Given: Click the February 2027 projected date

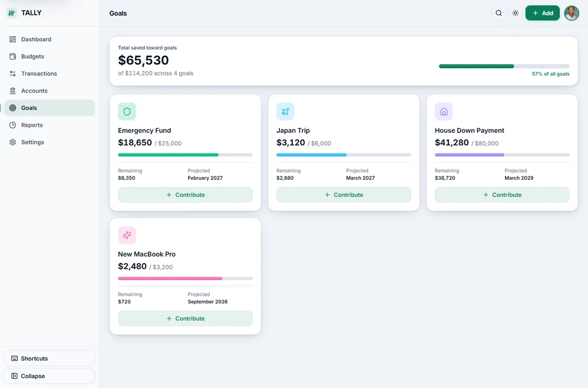Looking at the screenshot, I should (205, 178).
